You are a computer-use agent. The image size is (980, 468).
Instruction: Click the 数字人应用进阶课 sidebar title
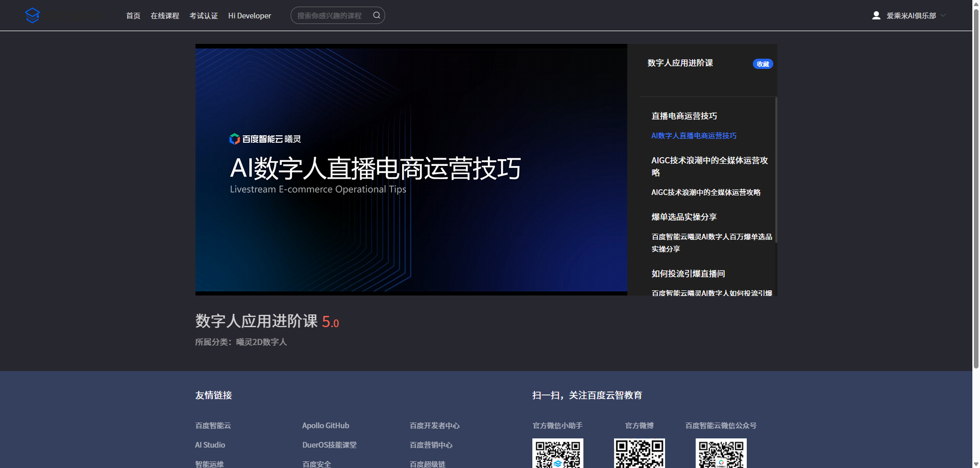pyautogui.click(x=680, y=63)
